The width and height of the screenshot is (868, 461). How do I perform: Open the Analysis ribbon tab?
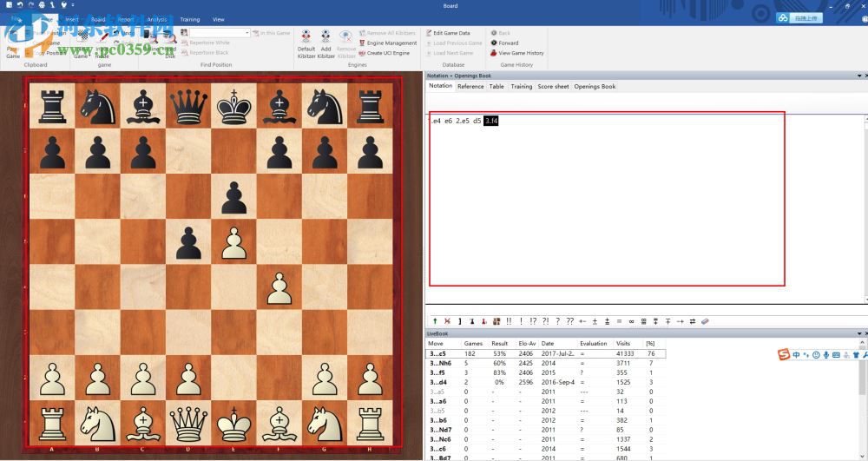(x=156, y=19)
